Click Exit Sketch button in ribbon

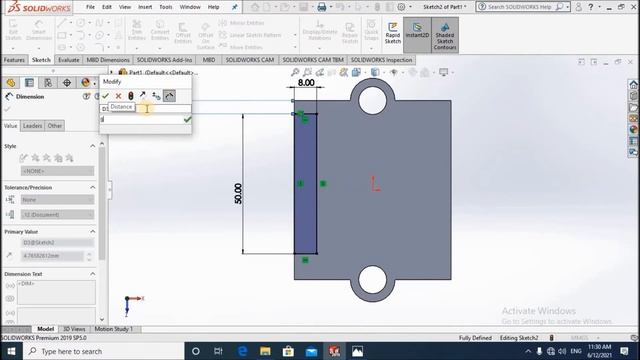click(x=13, y=31)
